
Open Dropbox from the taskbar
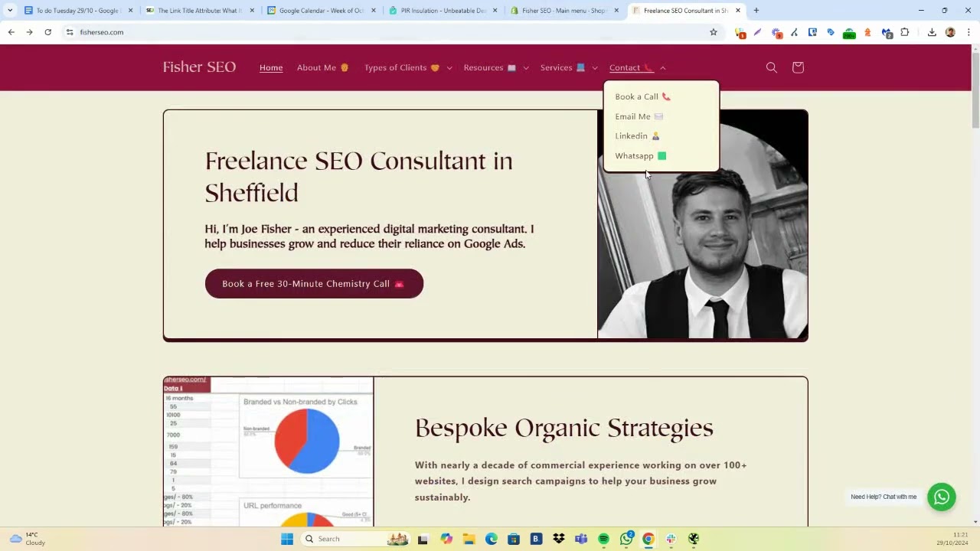coord(559,539)
